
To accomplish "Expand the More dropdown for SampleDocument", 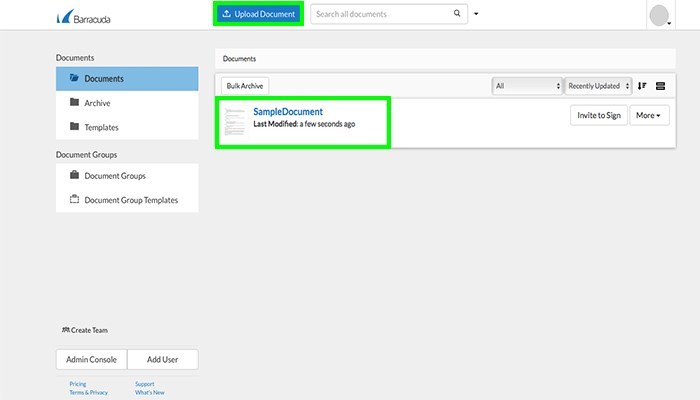I will (648, 115).
